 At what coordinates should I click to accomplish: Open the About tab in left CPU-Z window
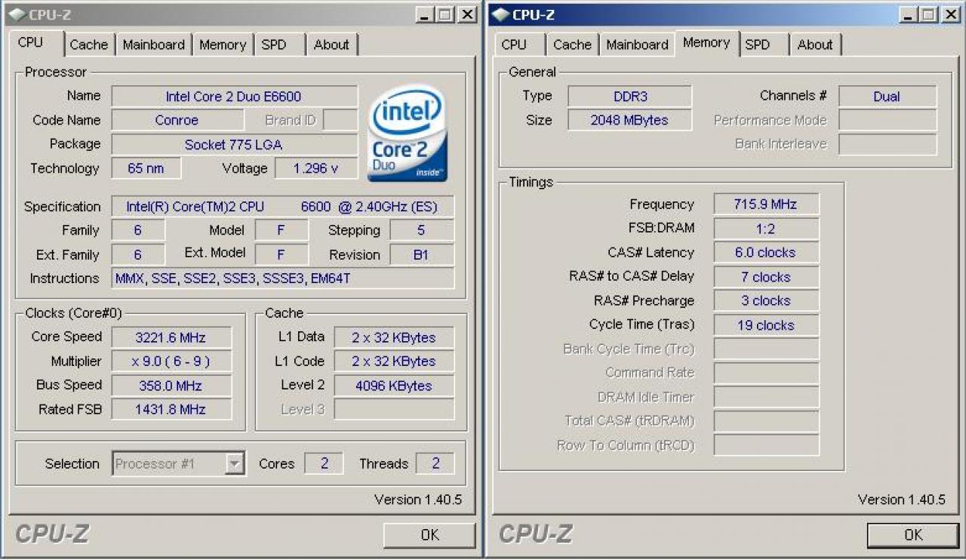click(331, 45)
